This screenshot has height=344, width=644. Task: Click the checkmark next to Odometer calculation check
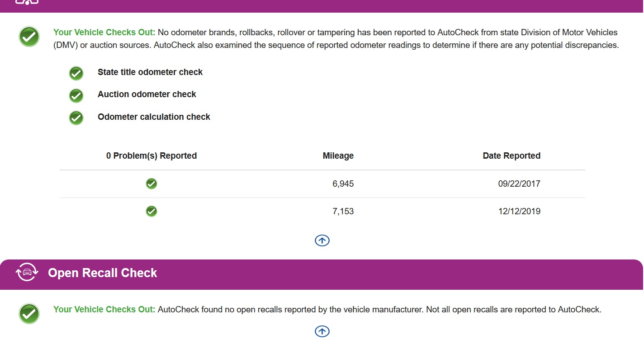(76, 118)
